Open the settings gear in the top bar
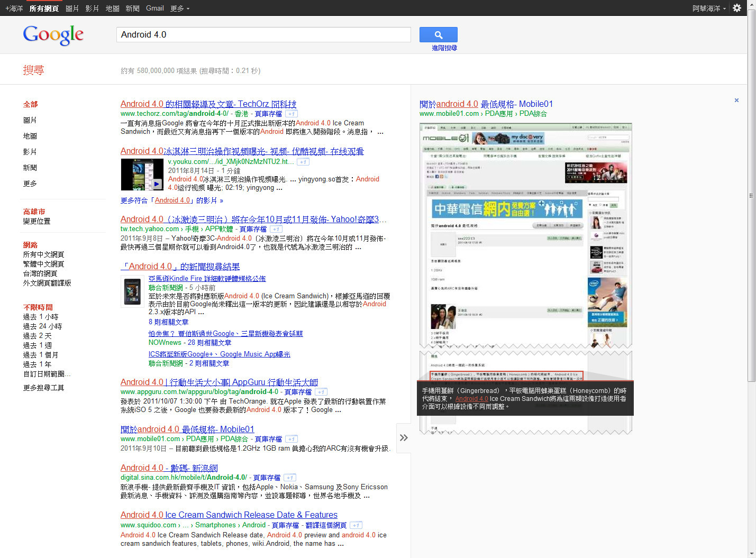 pyautogui.click(x=737, y=8)
